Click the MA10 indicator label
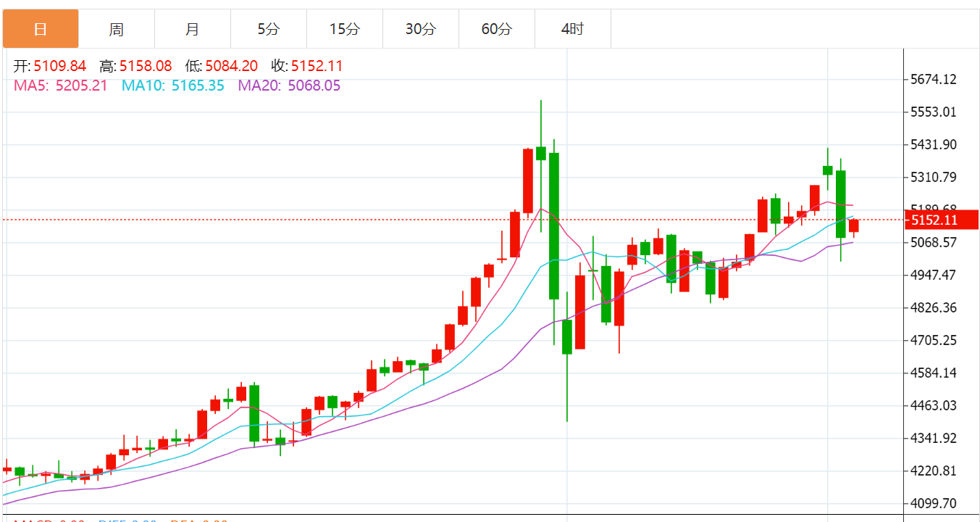Screen dimensions: 980x522 pyautogui.click(x=142, y=86)
